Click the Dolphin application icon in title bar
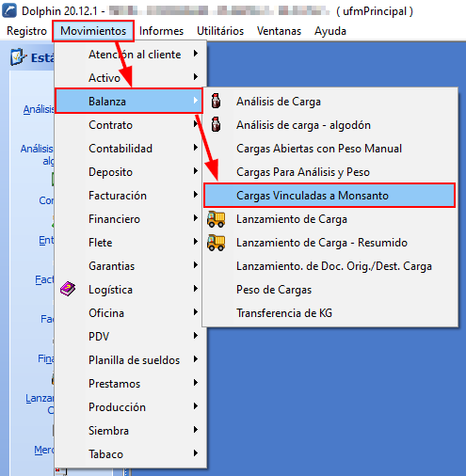The width and height of the screenshot is (466, 476). [9, 10]
